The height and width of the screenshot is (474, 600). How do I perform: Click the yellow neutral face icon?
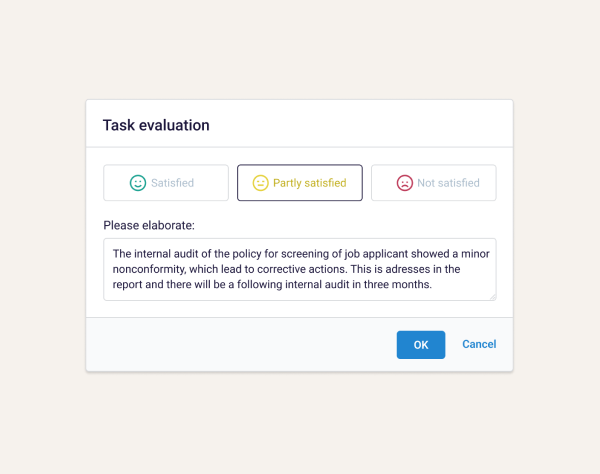click(260, 183)
